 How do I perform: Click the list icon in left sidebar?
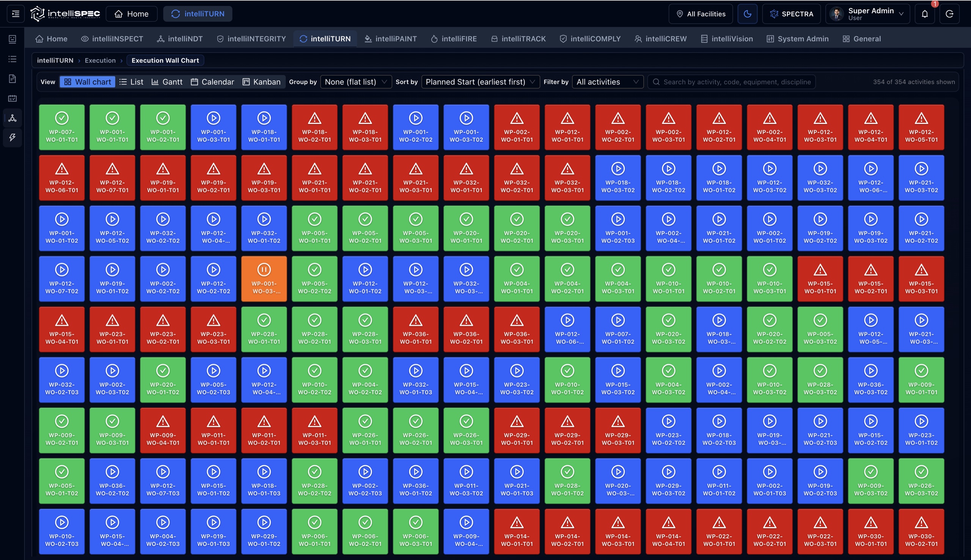pos(12,59)
